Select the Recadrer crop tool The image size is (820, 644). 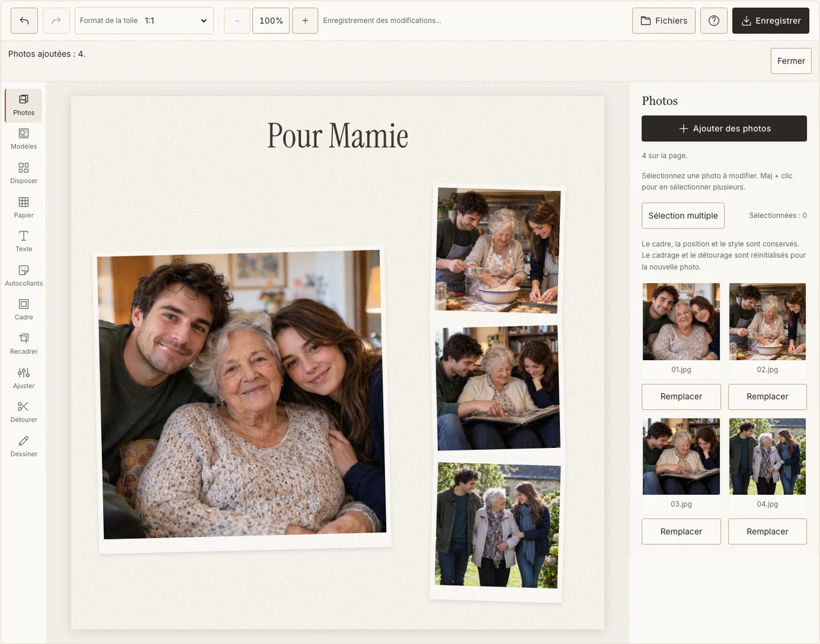point(24,344)
